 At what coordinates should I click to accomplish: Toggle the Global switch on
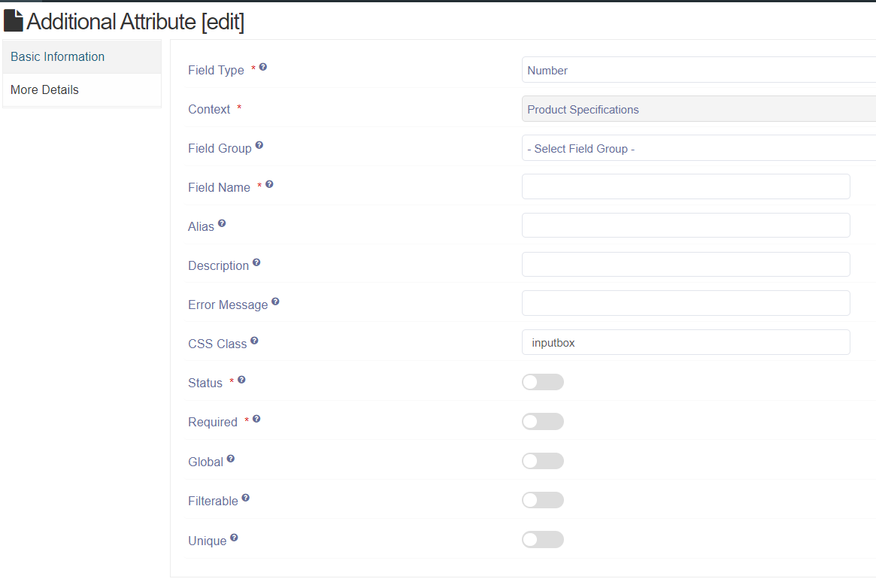[x=542, y=461]
